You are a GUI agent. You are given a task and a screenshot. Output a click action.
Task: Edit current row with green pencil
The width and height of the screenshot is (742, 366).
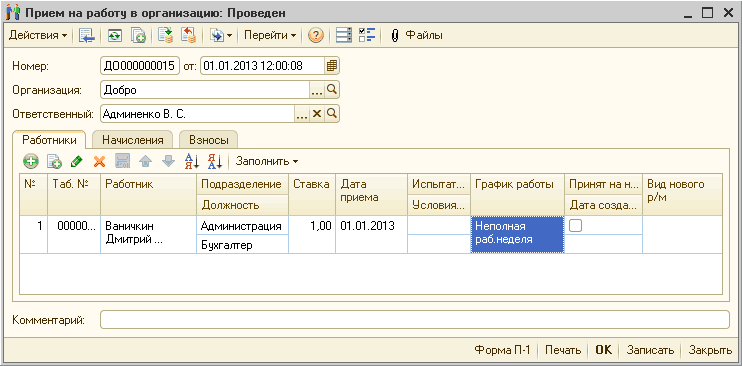(77, 161)
